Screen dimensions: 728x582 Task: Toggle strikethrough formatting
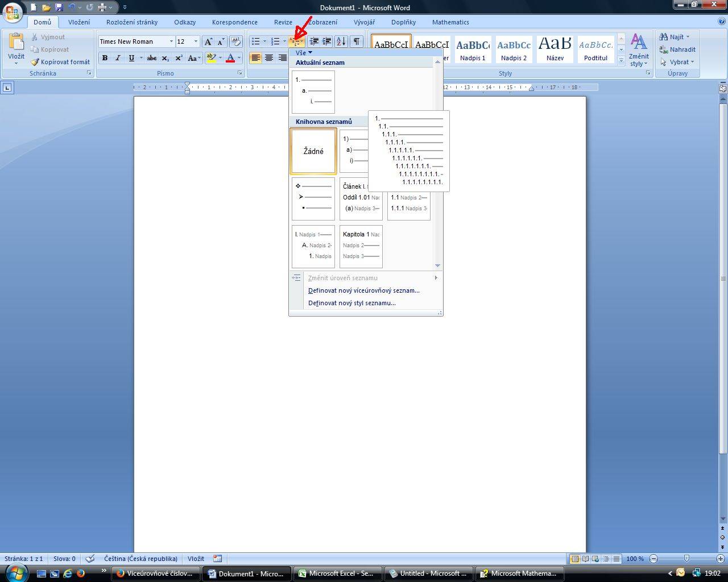point(151,58)
